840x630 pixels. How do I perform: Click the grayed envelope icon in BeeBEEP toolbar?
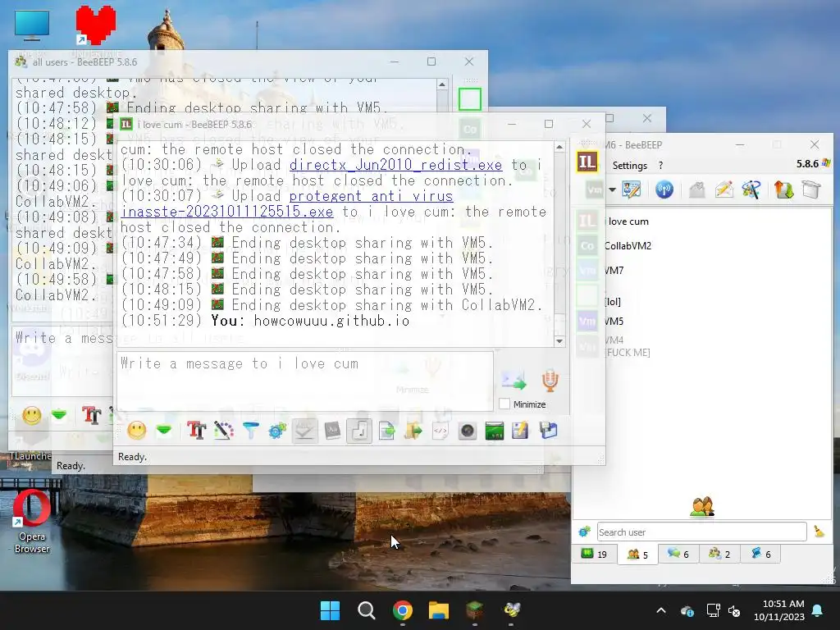click(696, 189)
